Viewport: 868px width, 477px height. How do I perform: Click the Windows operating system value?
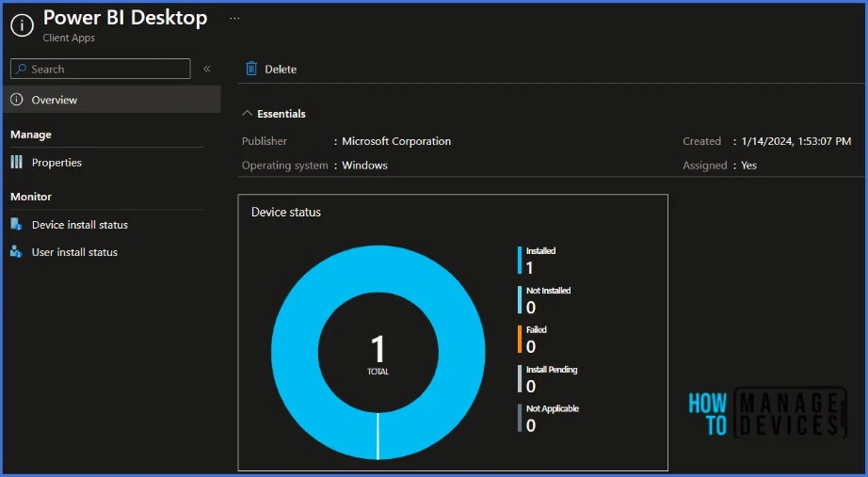coord(364,165)
